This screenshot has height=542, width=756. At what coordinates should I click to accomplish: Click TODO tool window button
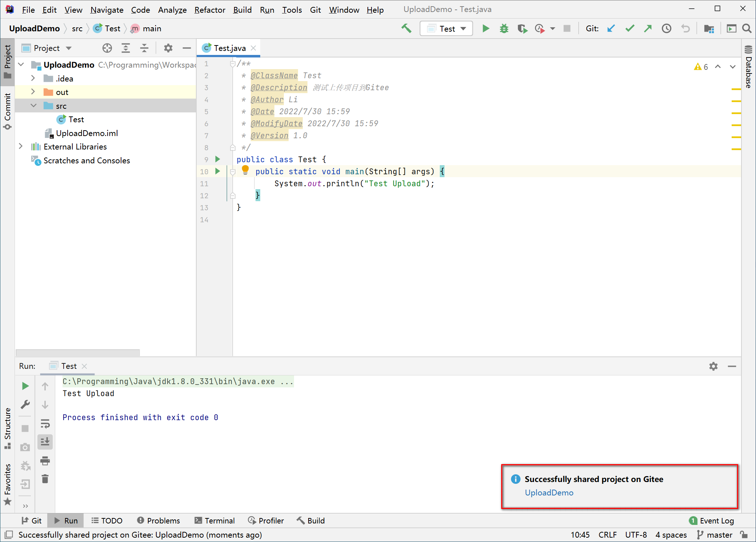[107, 521]
